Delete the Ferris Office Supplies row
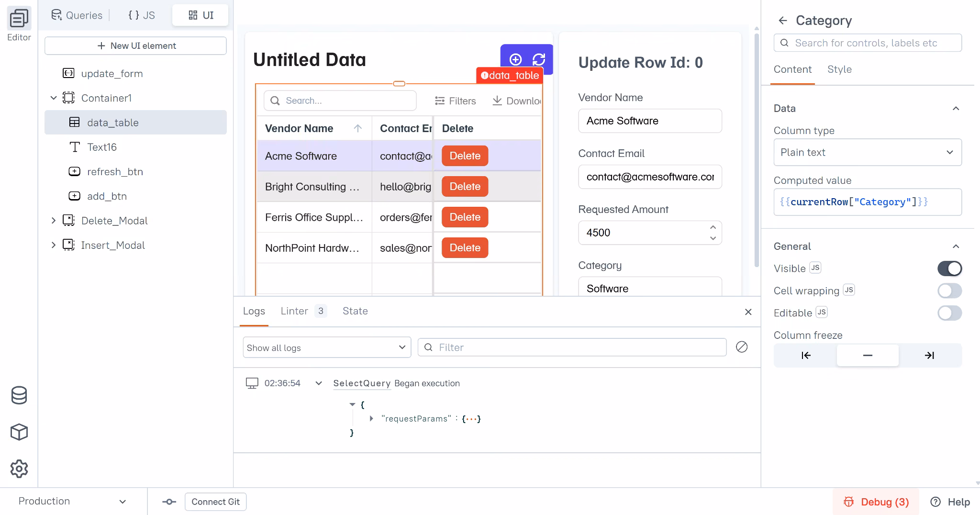980x515 pixels. point(465,217)
